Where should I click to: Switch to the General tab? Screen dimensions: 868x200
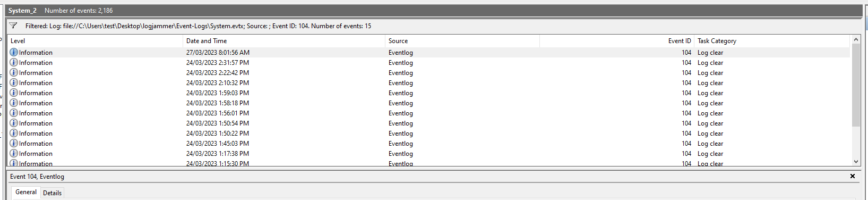tap(26, 192)
